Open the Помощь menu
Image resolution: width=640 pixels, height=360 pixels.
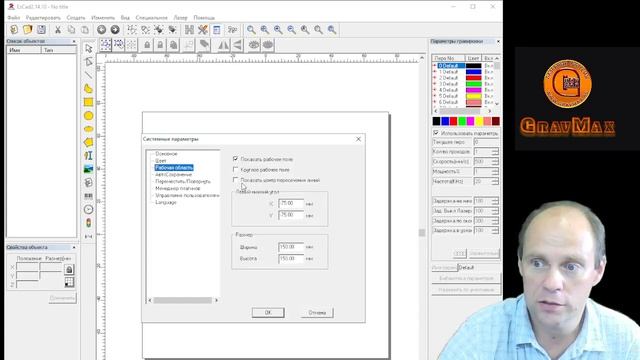click(204, 18)
